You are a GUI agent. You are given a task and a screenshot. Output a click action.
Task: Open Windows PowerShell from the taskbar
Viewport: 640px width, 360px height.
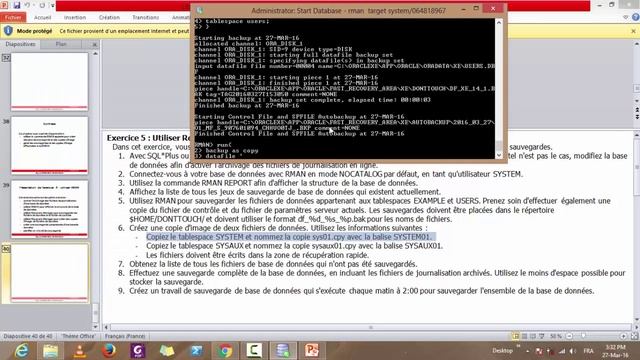point(196,351)
